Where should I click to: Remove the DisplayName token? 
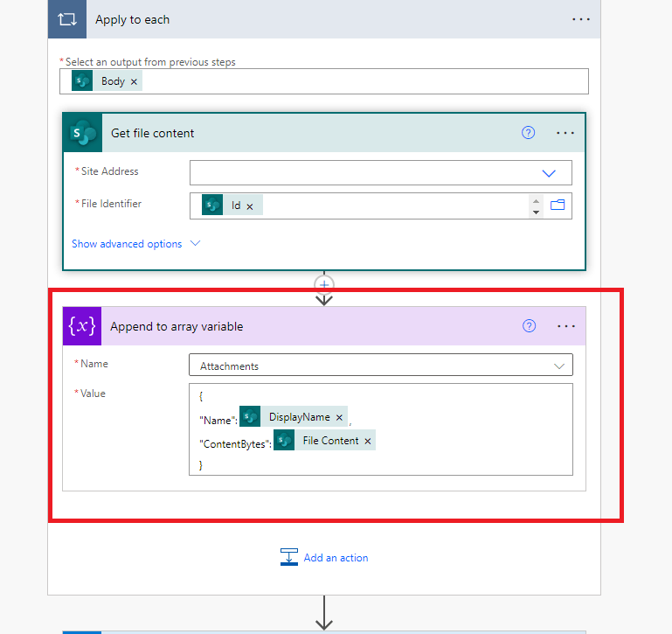[x=339, y=417]
